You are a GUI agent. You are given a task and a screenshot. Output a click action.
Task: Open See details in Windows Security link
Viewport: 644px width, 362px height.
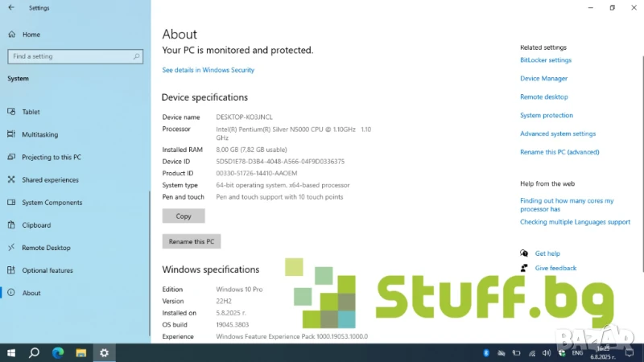(x=208, y=70)
